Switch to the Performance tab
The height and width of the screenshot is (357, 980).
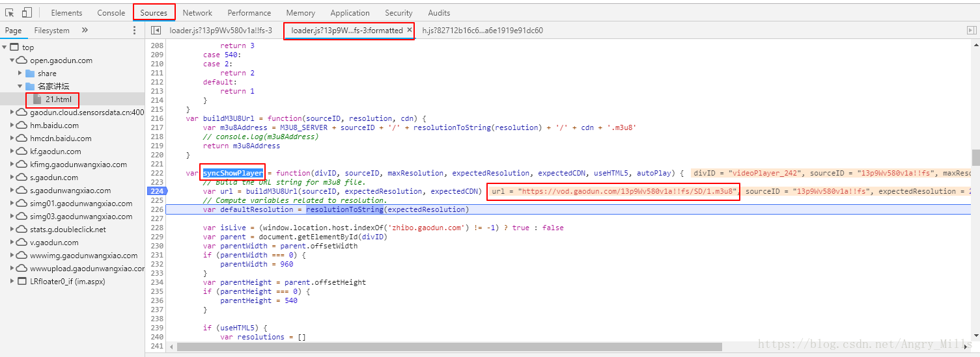tap(249, 12)
